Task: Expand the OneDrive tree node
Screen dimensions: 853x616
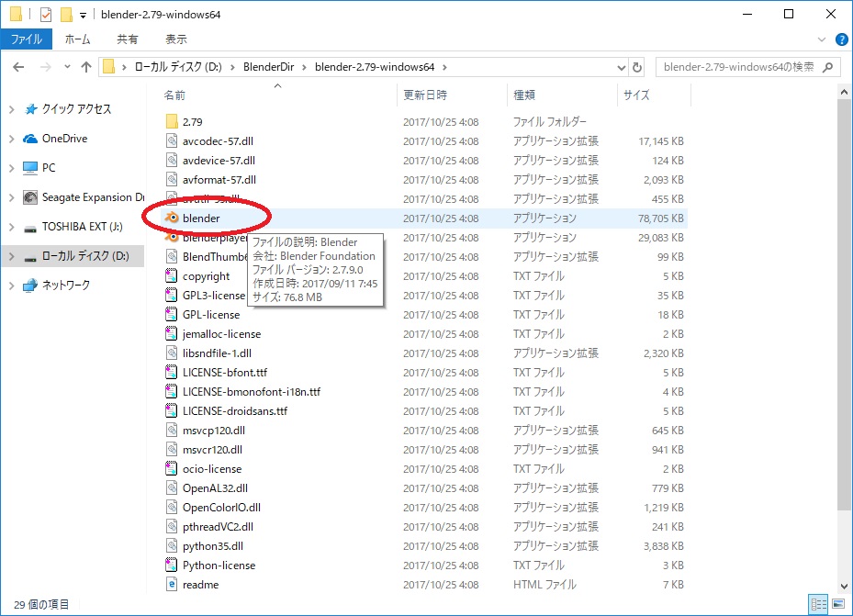Action: click(11, 139)
